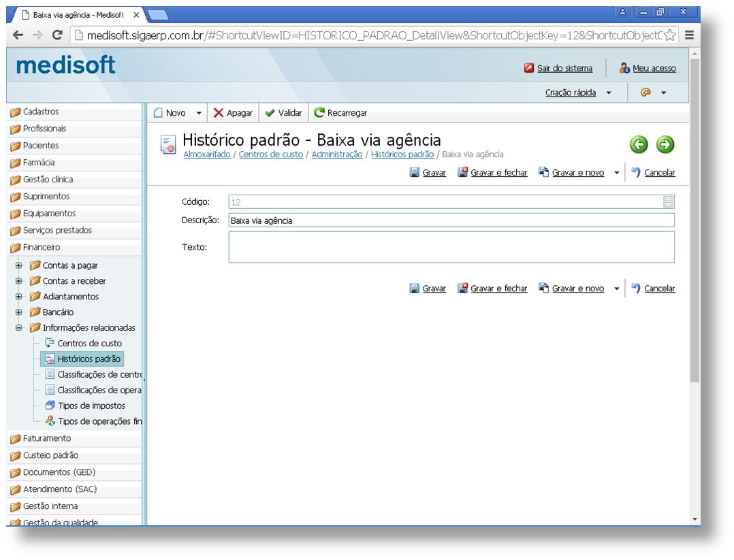Image resolution: width=734 pixels, height=560 pixels.
Task: Open the Pacientes menu folder
Action: coord(74,146)
